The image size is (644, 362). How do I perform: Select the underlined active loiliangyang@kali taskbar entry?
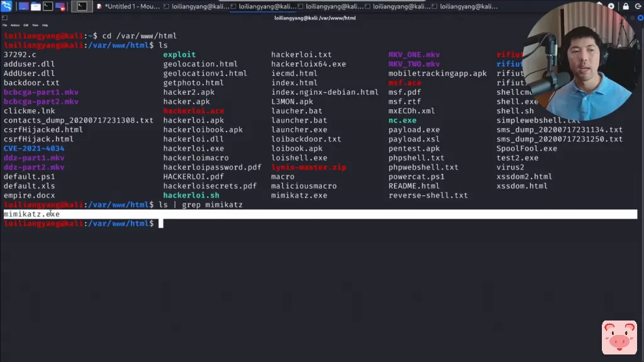point(264,6)
